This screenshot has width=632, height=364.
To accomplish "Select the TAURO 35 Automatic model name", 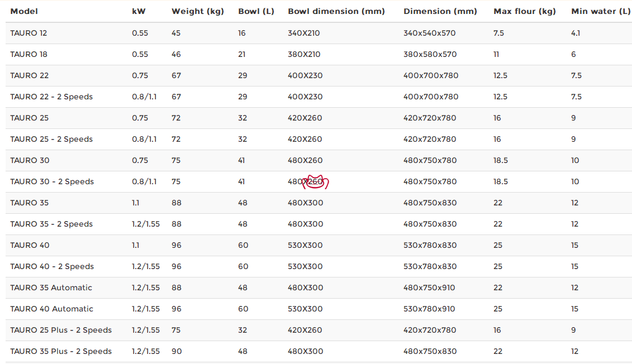I will click(51, 288).
